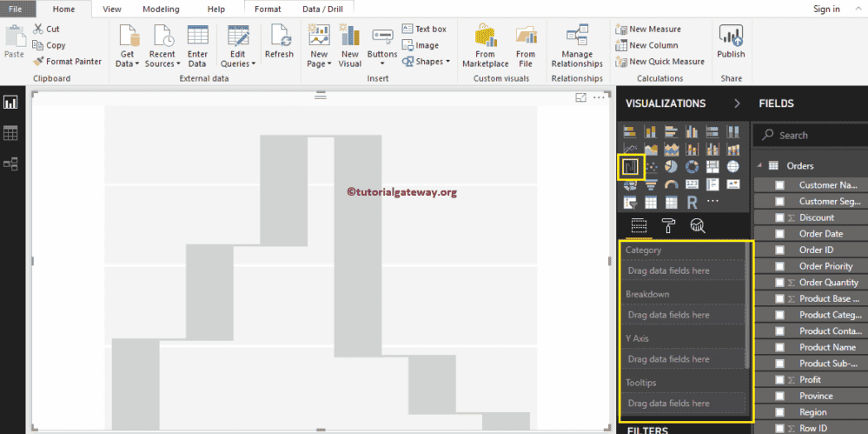Open the Get Data dropdown

[x=128, y=46]
